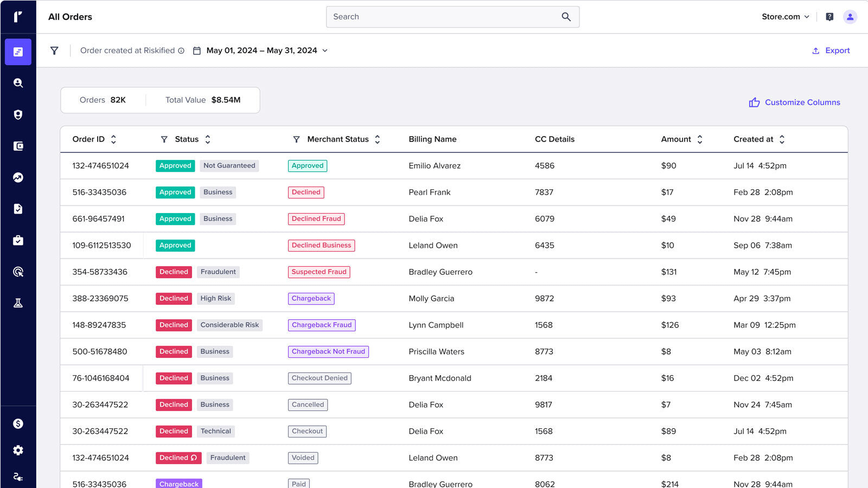This screenshot has width=868, height=488.
Task: Open the analytics trends icon in sidebar
Action: click(18, 177)
